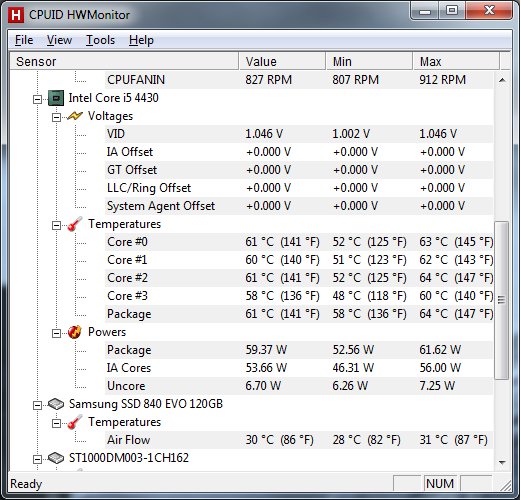
Task: Click the window resize grip corner
Action: [506, 486]
